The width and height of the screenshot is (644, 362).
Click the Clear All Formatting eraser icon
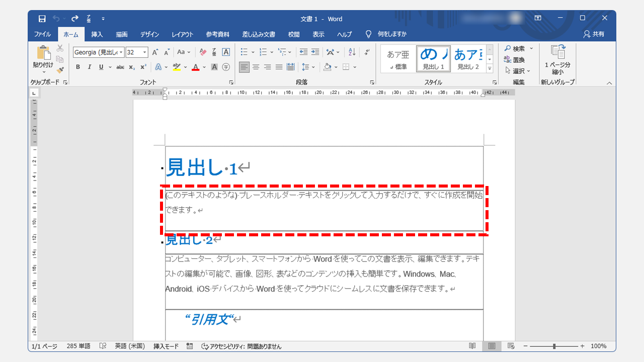203,52
